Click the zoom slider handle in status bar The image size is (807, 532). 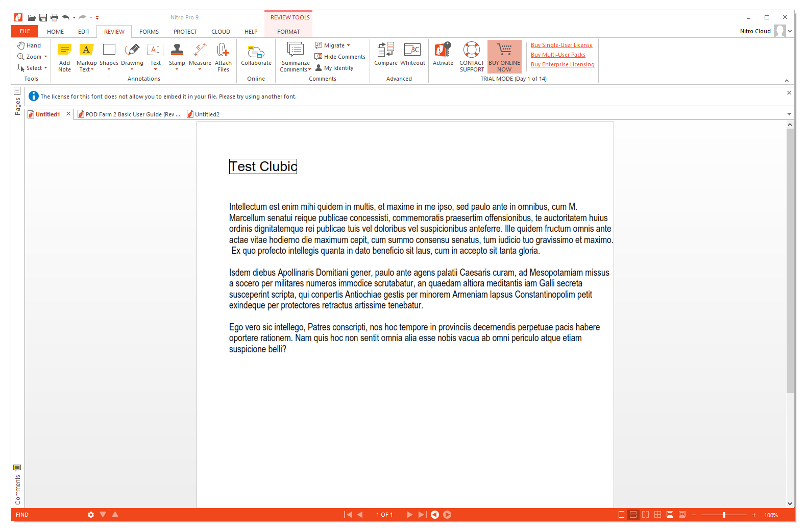pyautogui.click(x=724, y=515)
